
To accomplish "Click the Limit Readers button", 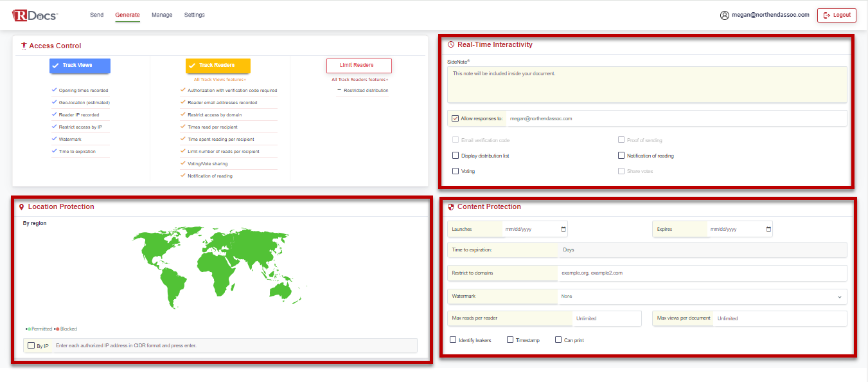I will click(x=359, y=65).
